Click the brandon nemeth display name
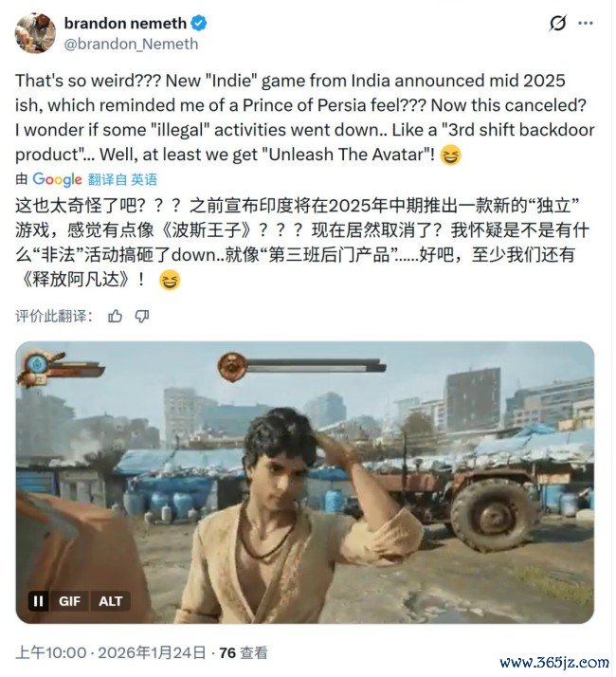This screenshot has width=616, height=677. 125,23
